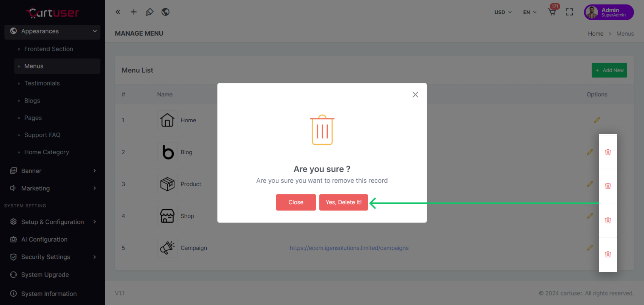Viewport: 644px width, 305px height.
Task: Click the globe icon in top toolbar
Action: (x=165, y=12)
